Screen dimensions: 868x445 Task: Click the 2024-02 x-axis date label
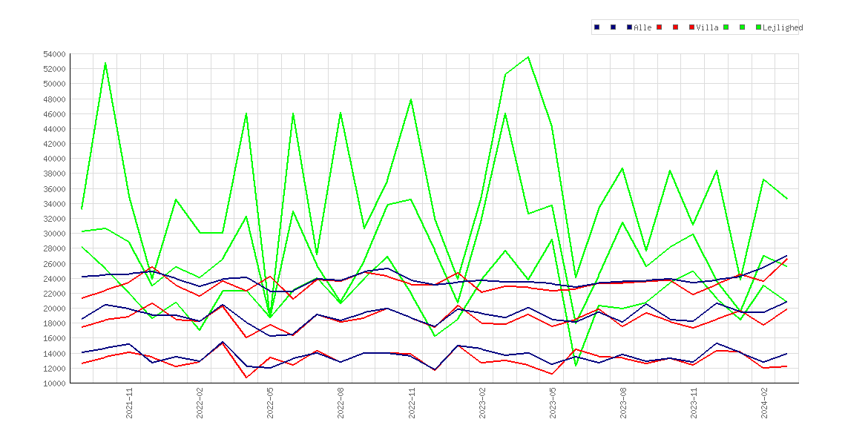pyautogui.click(x=764, y=403)
